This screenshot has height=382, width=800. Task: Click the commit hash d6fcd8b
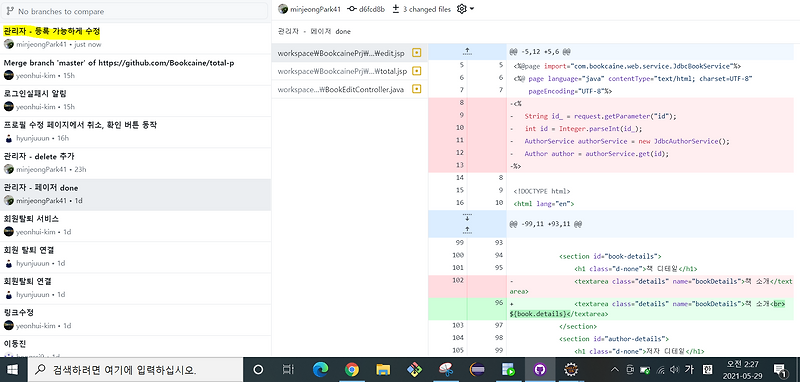coord(366,9)
